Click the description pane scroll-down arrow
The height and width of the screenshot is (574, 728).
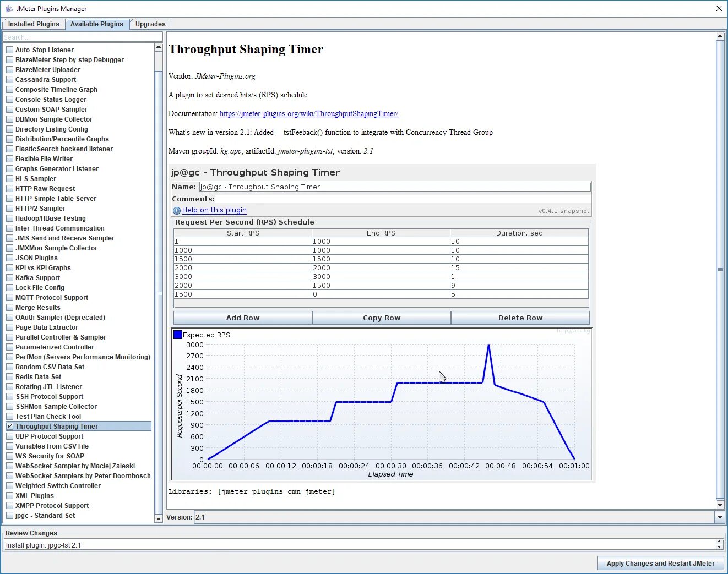(x=720, y=505)
